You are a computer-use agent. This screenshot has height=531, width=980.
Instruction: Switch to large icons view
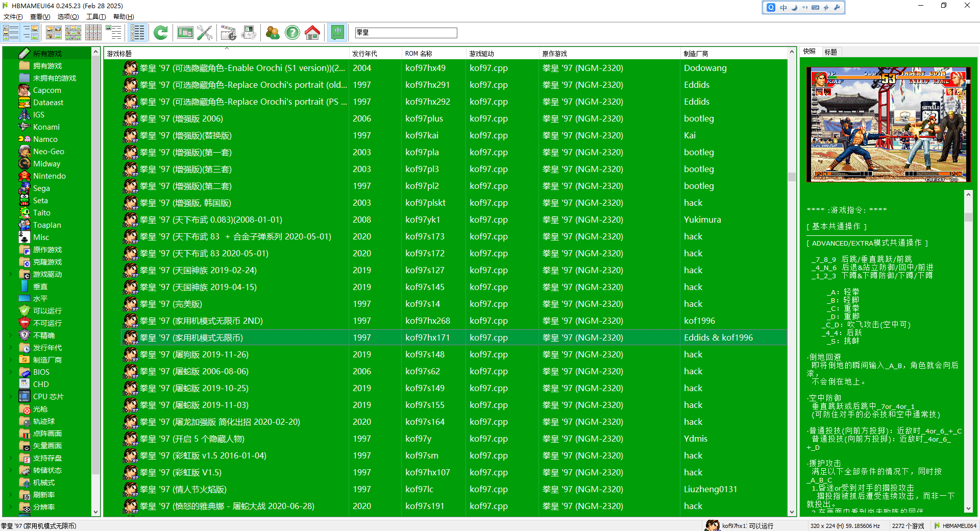54,33
